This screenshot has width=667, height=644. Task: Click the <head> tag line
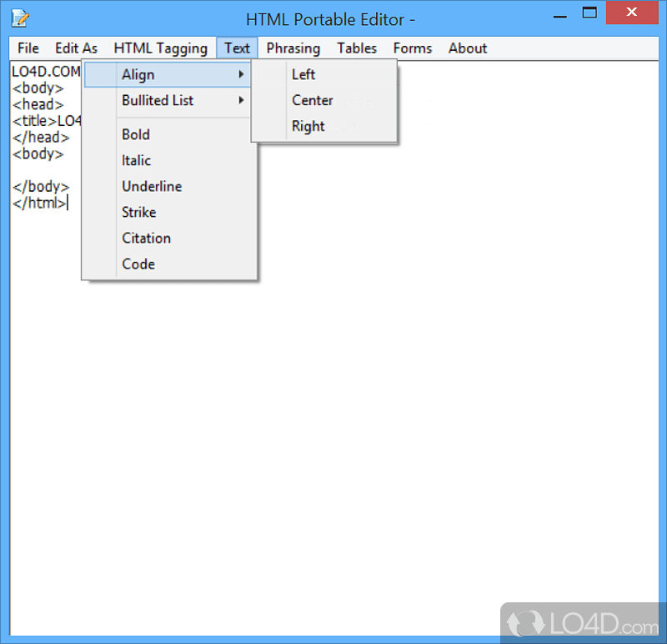click(x=38, y=104)
